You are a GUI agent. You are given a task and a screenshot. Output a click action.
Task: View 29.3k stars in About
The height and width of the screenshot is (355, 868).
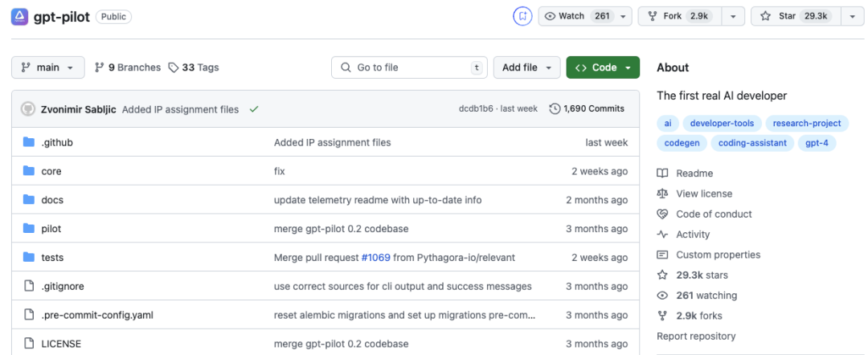(x=693, y=275)
